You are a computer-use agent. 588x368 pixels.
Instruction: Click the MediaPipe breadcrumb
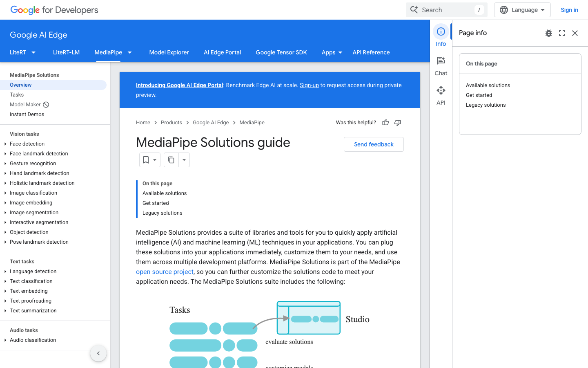point(252,123)
